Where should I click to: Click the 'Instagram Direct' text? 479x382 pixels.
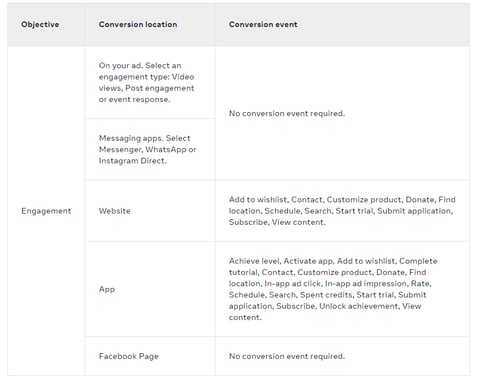pos(132,161)
